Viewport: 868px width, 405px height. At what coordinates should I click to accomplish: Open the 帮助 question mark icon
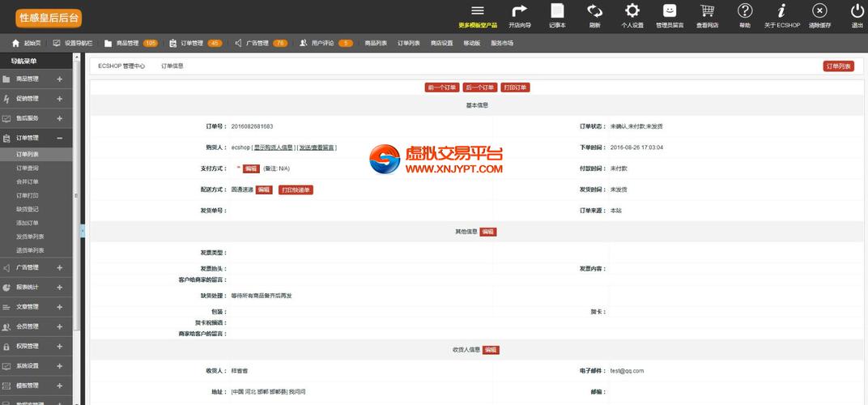point(745,11)
